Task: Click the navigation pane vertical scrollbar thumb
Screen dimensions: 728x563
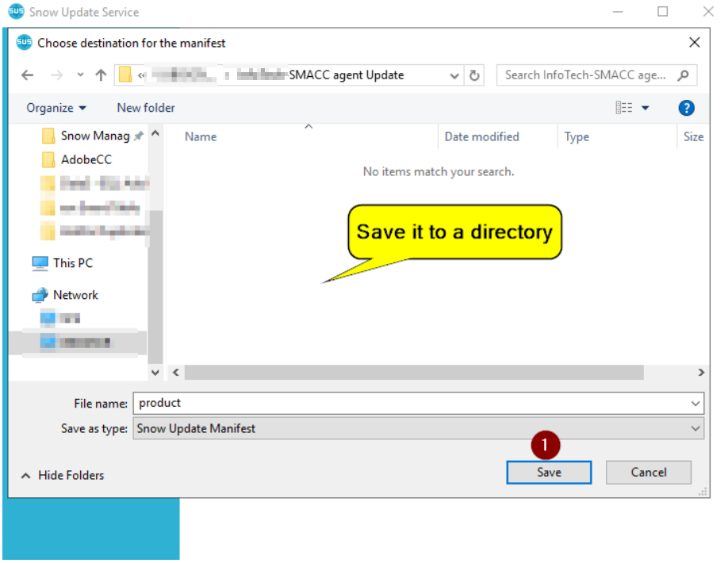Action: [x=155, y=286]
